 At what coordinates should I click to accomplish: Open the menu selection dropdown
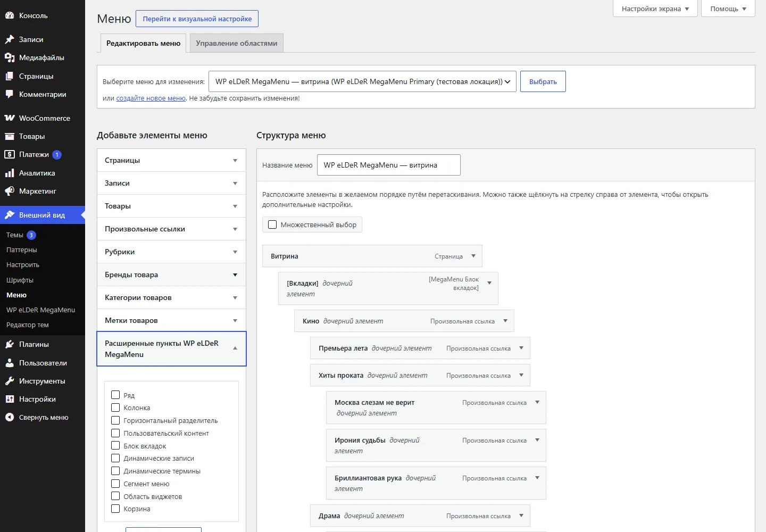[x=362, y=81]
